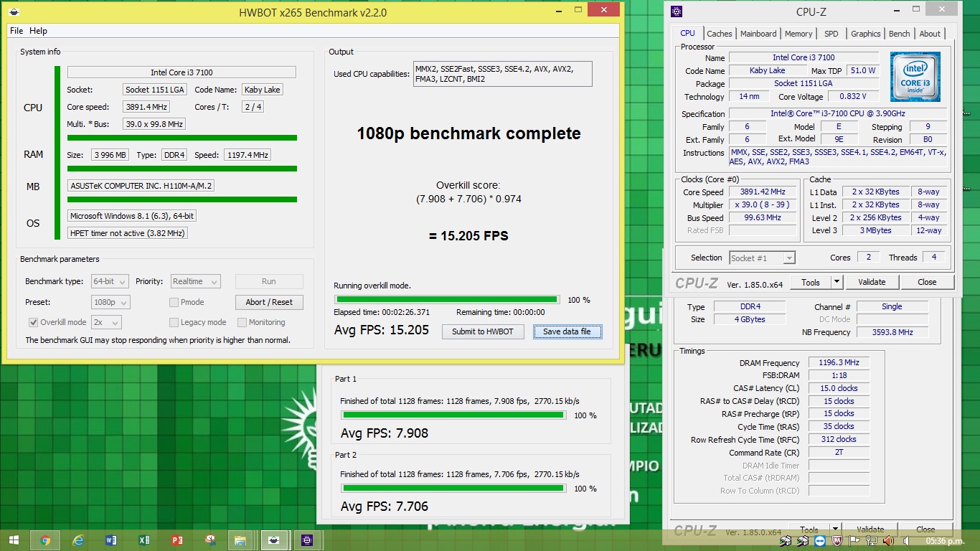Switch to the Mainboard tab
The image size is (980, 551).
pos(758,34)
